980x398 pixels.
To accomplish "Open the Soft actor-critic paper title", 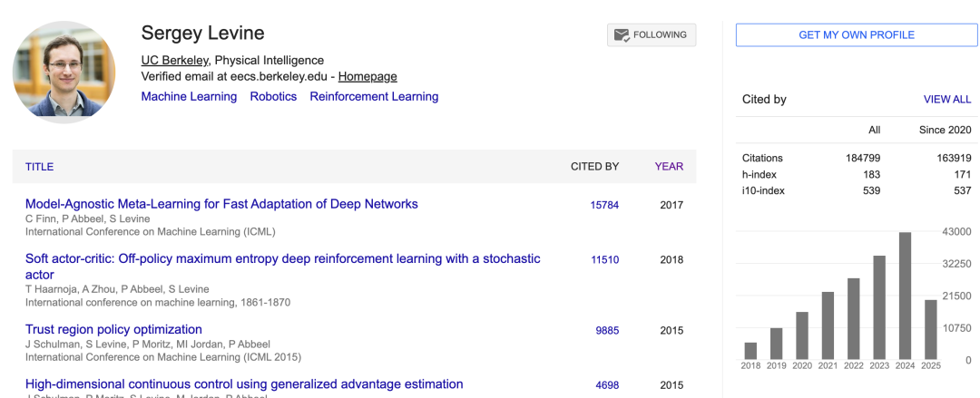I will tap(282, 259).
